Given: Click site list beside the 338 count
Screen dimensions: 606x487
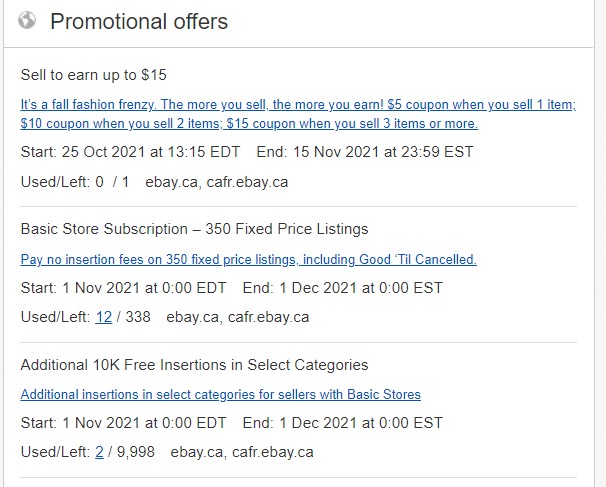Looking at the screenshot, I should 237,317.
